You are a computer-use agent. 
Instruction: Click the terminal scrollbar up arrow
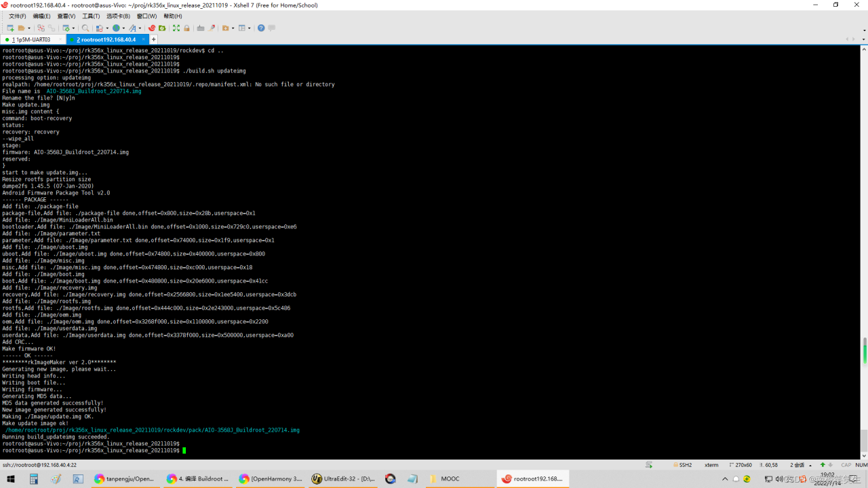pos(865,49)
